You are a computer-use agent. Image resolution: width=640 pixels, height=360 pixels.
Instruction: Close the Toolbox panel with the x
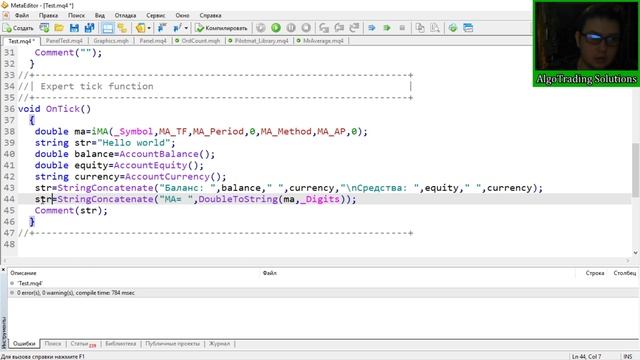3,270
